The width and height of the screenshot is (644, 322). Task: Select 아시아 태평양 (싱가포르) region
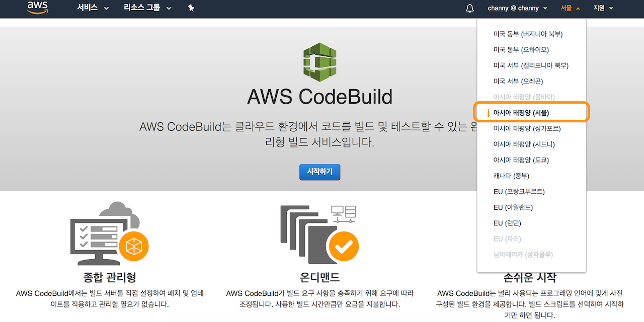click(527, 128)
